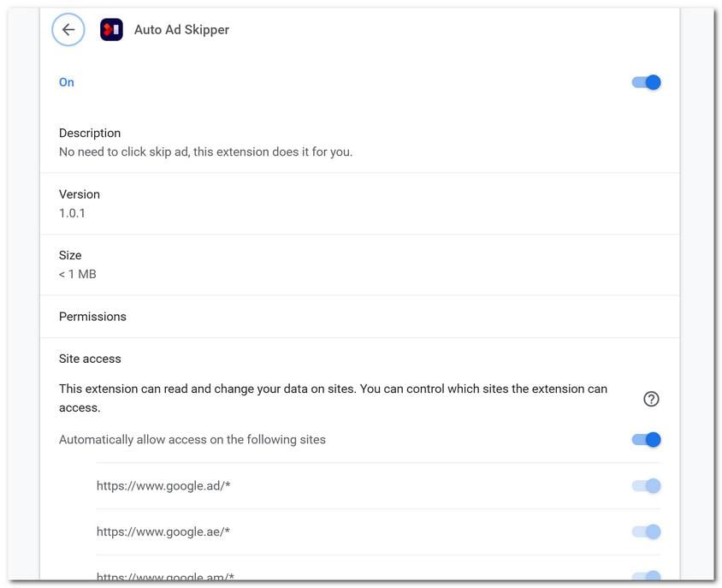Toggle access switch for google.ad site
Viewport: 722px width, 588px height.
(647, 486)
